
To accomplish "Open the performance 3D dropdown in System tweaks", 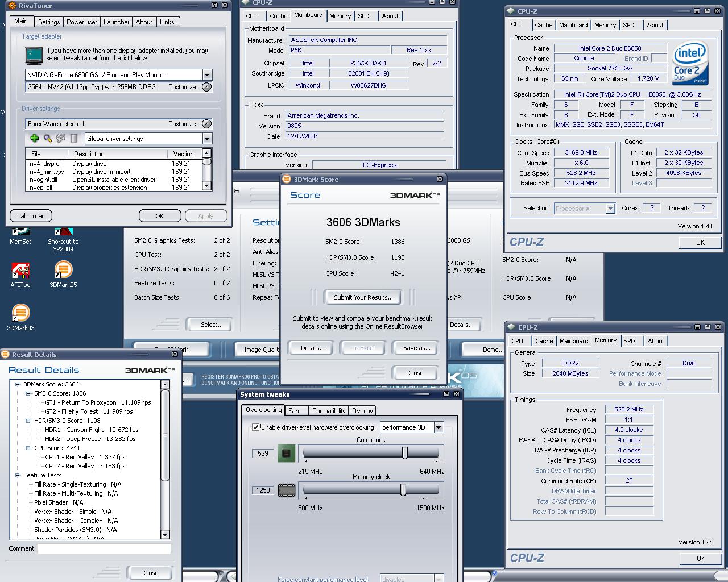I will pyautogui.click(x=439, y=427).
